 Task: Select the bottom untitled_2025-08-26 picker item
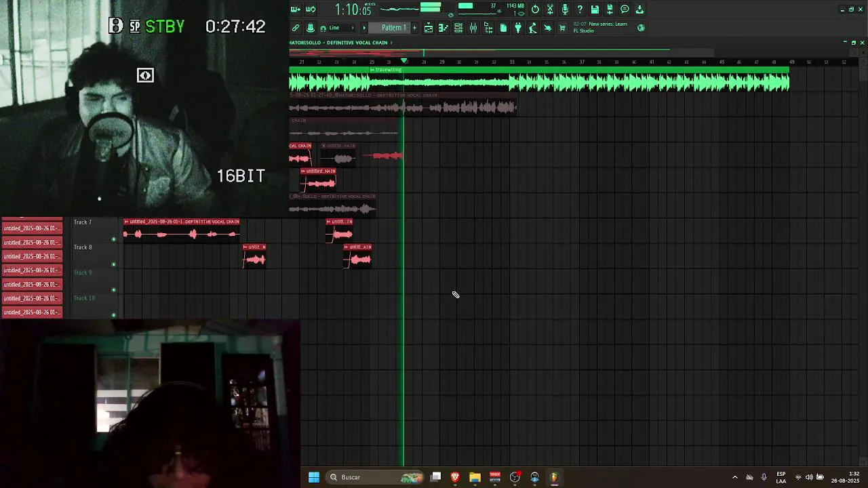(x=32, y=312)
